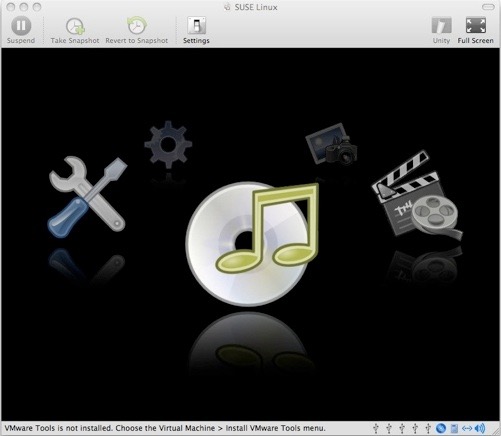Minimize the SUSE Linux window
Image resolution: width=501 pixels, height=436 pixels.
(24, 7)
